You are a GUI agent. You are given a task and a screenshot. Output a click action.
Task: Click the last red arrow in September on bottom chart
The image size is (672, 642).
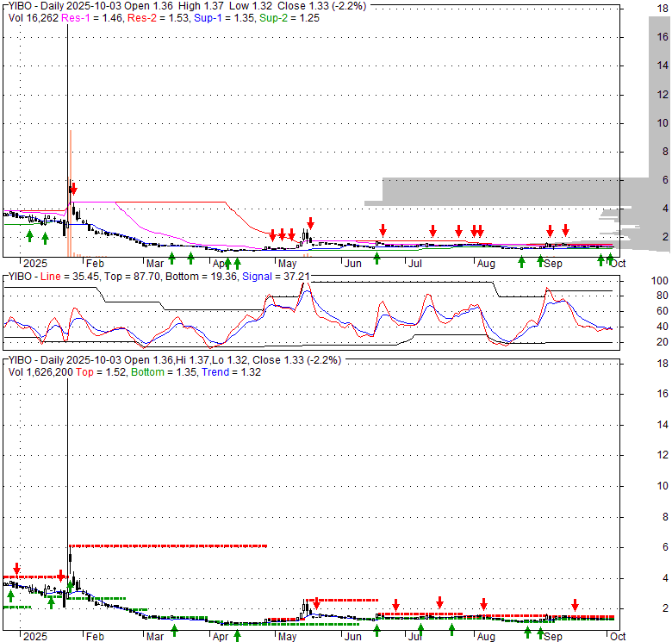[575, 604]
